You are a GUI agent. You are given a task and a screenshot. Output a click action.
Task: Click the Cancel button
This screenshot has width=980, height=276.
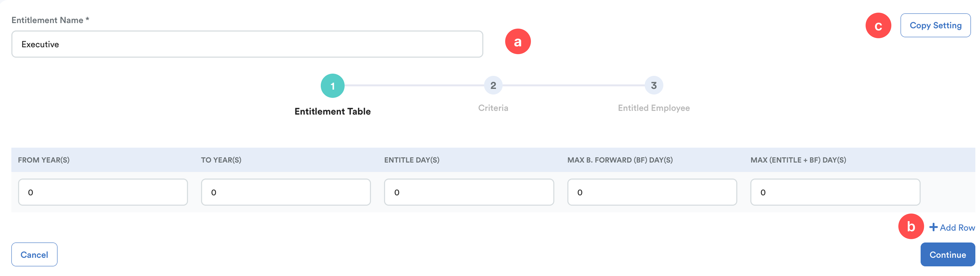click(34, 255)
